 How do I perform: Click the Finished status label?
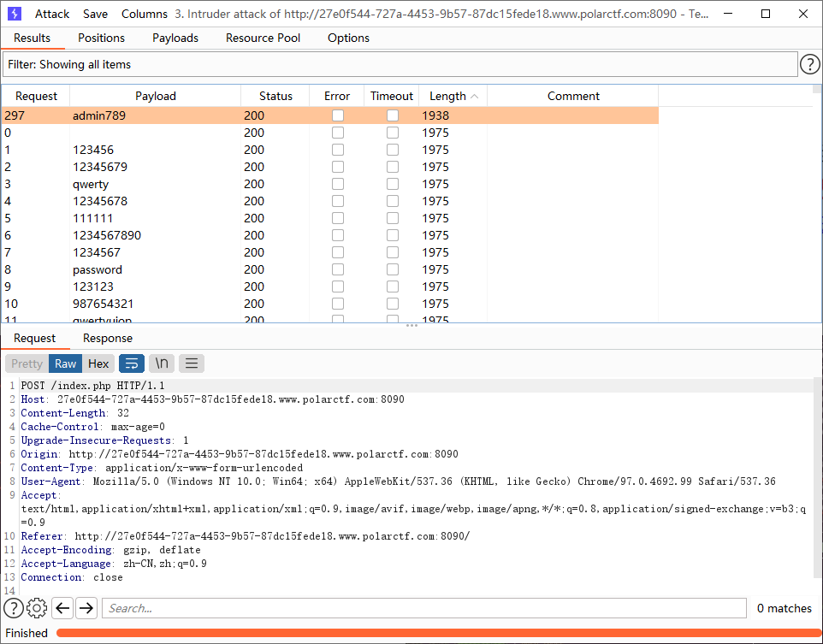27,633
